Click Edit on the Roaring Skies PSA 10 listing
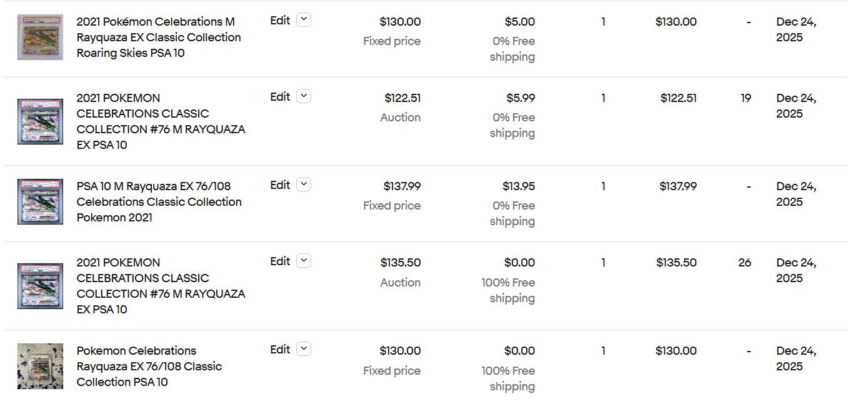Viewport: 868px width, 406px height. pyautogui.click(x=280, y=20)
